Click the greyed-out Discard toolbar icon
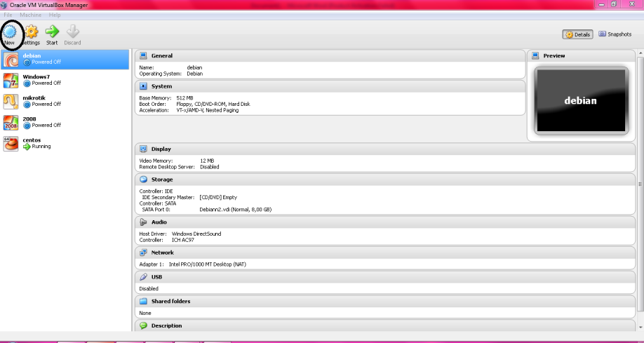Viewport: 644px width, 343px height. pos(73,32)
